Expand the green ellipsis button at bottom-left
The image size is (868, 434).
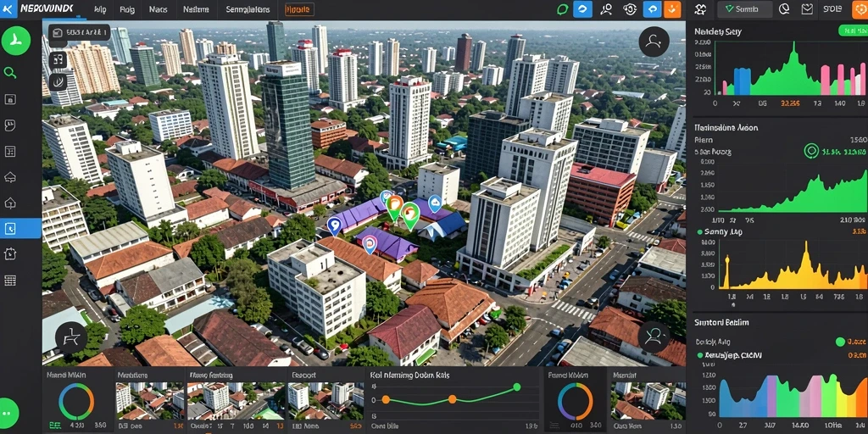pyautogui.click(x=8, y=413)
